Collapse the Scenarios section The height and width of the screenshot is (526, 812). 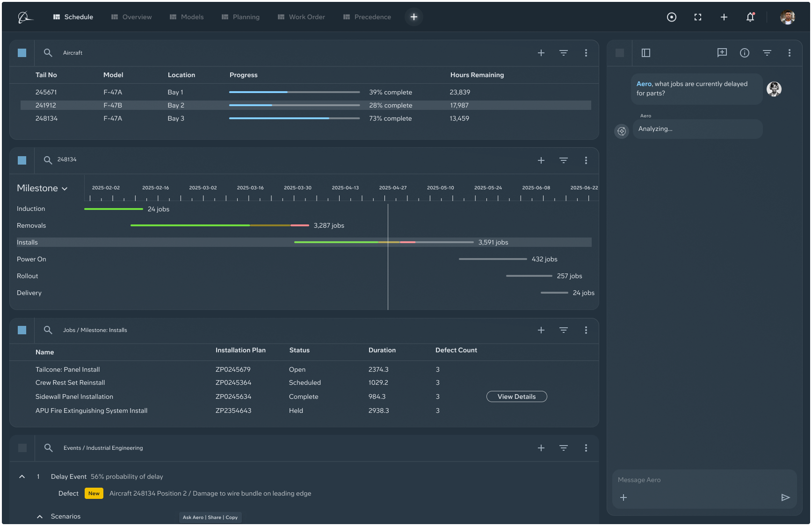click(x=40, y=517)
